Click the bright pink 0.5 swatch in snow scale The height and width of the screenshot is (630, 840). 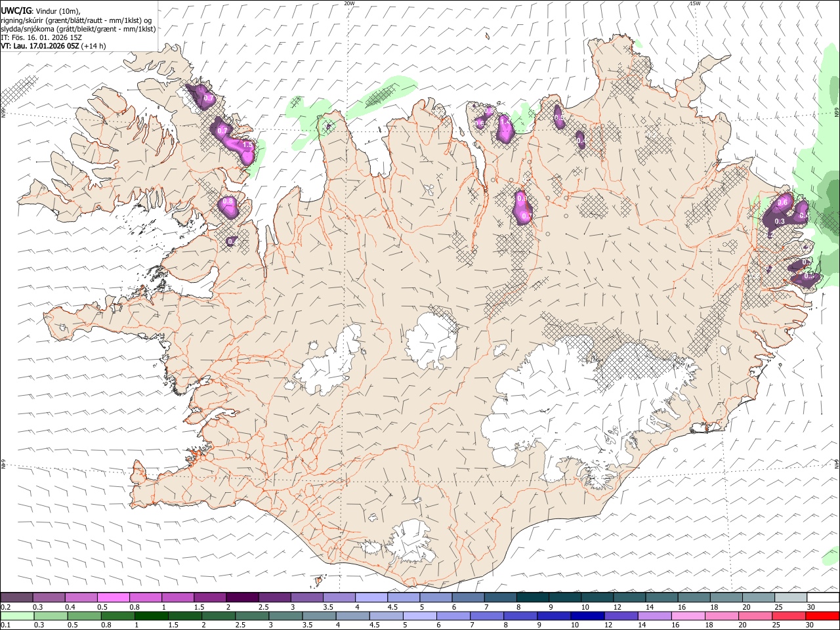114,597
